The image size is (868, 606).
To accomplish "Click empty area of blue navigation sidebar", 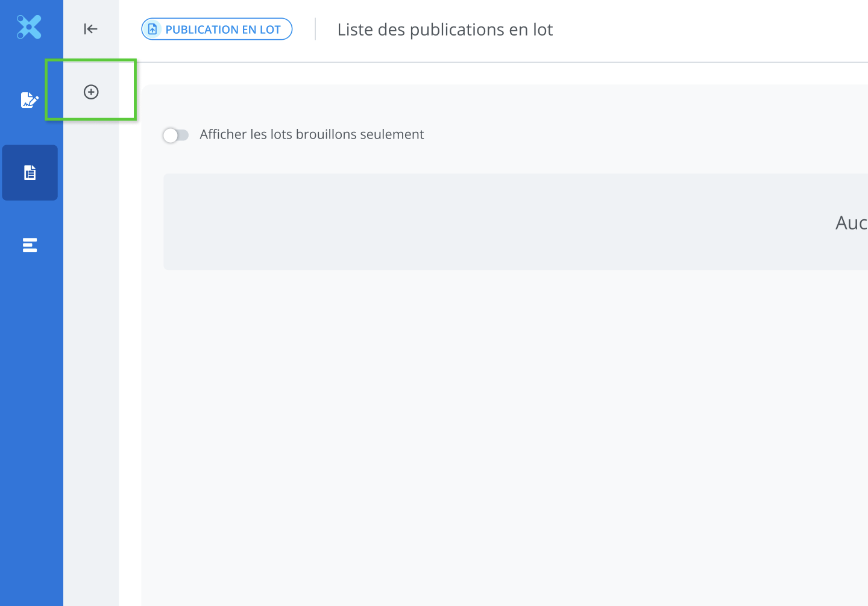I will point(31,422).
